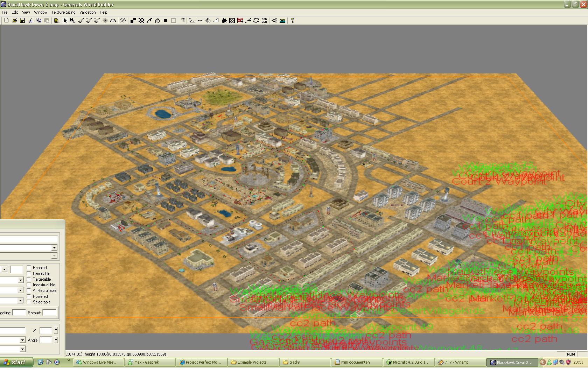Expand the first wide dropdown in object panel
Image resolution: width=588 pixels, height=386 pixels.
coord(54,248)
